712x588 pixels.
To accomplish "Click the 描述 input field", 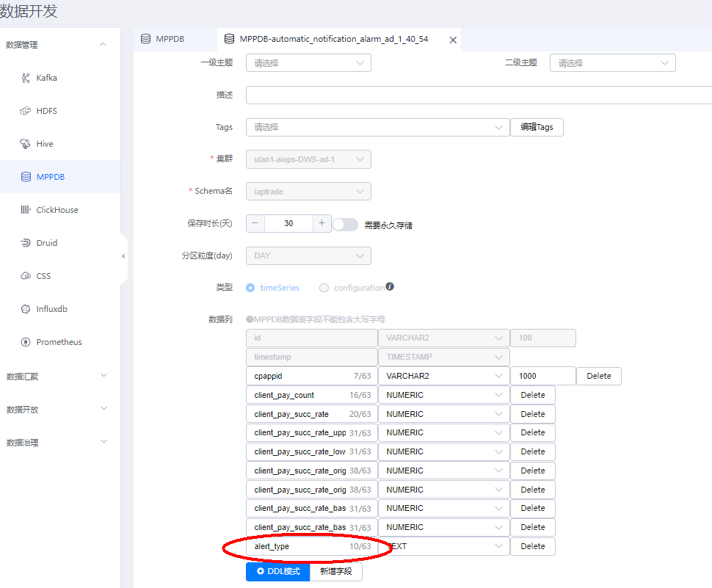I will pyautogui.click(x=477, y=95).
